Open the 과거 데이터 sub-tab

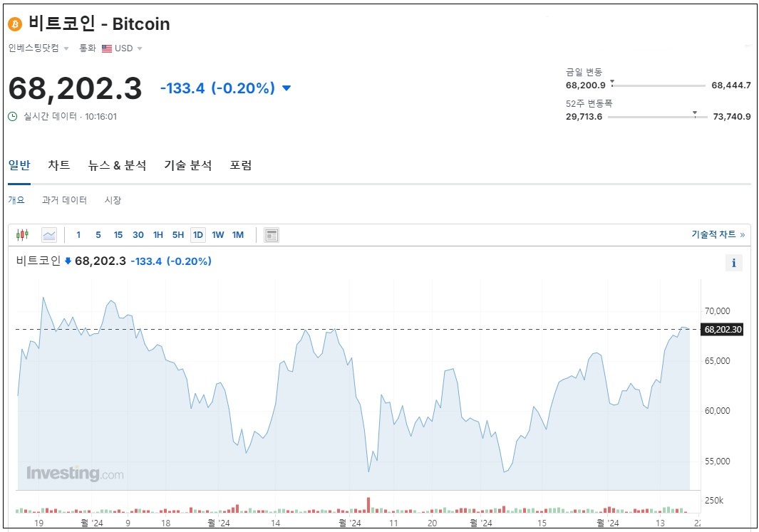(x=64, y=199)
